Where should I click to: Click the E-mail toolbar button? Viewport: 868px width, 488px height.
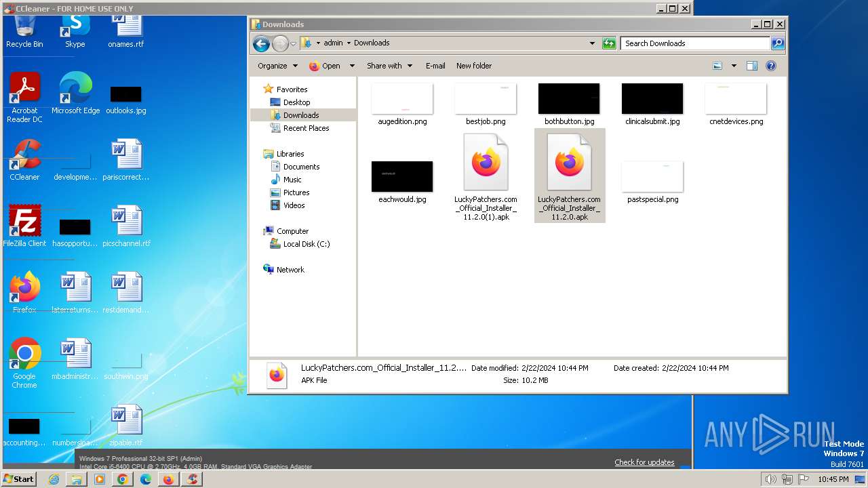[x=435, y=66]
